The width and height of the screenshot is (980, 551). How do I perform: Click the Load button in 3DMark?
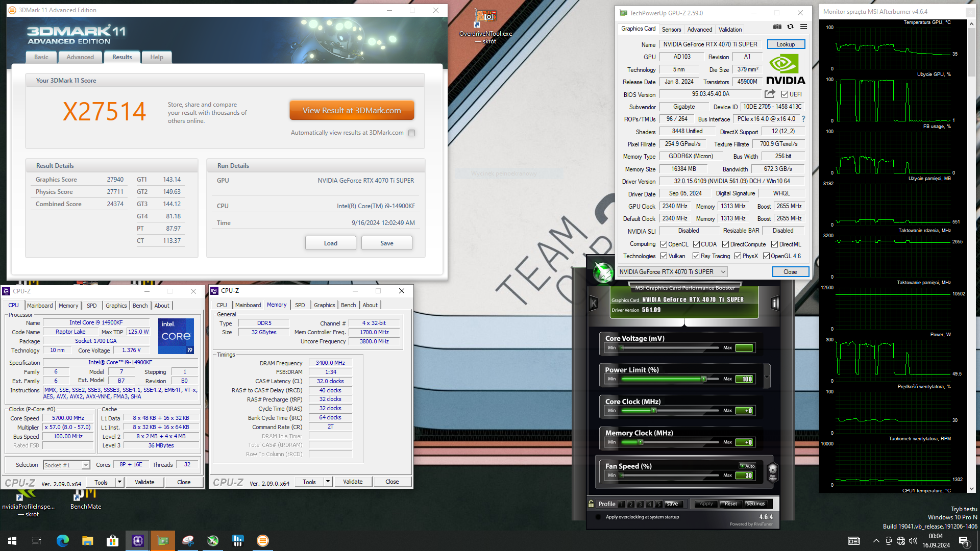point(331,243)
